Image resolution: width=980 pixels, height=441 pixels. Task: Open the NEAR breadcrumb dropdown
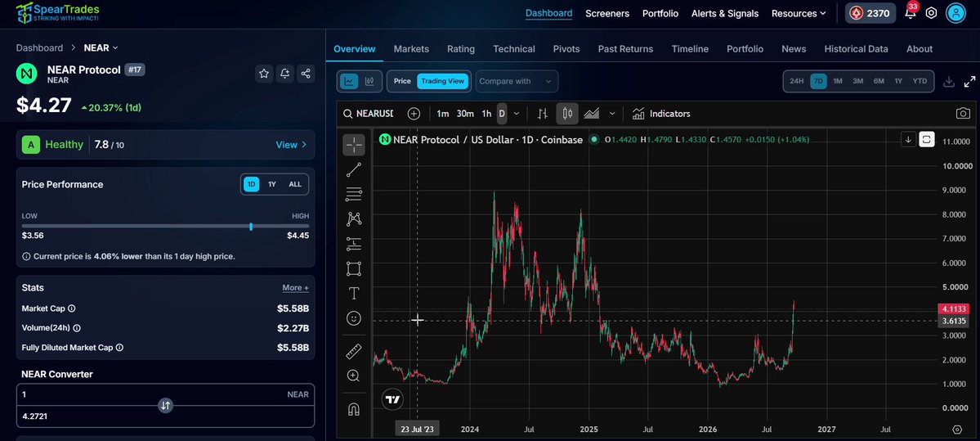(x=101, y=47)
